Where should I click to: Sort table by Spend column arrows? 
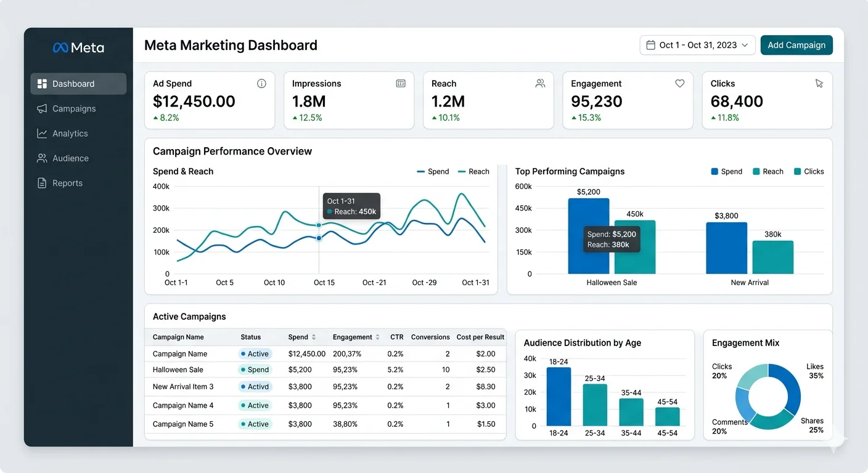(x=313, y=338)
